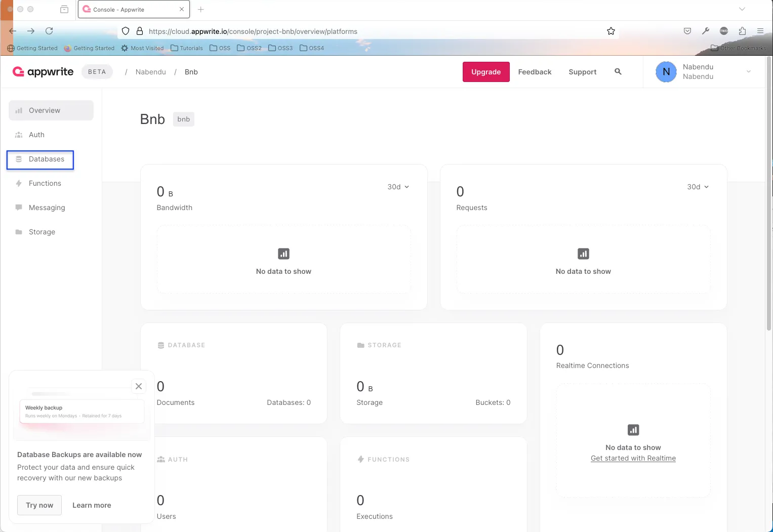773x532 pixels.
Task: Click the Upgrade button
Action: [486, 72]
